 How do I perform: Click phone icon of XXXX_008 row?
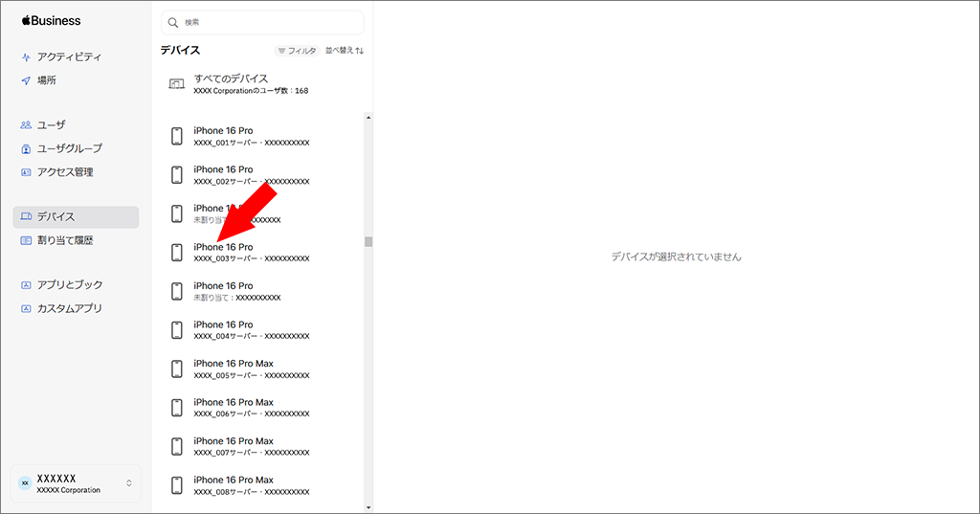(x=177, y=484)
